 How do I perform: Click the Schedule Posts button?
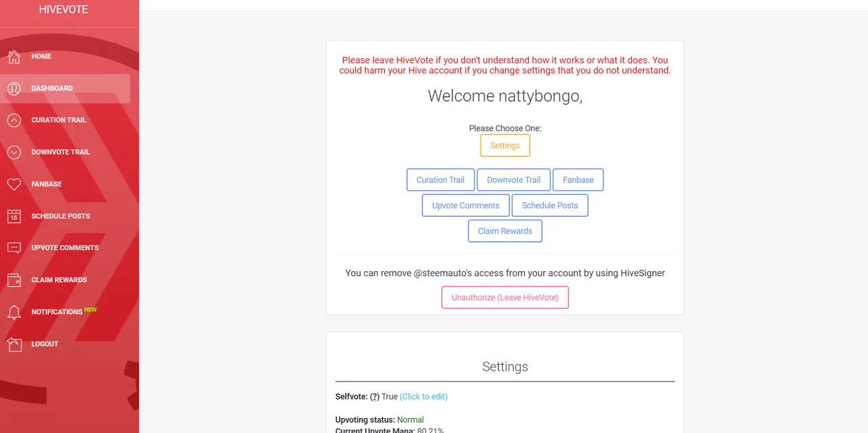550,205
